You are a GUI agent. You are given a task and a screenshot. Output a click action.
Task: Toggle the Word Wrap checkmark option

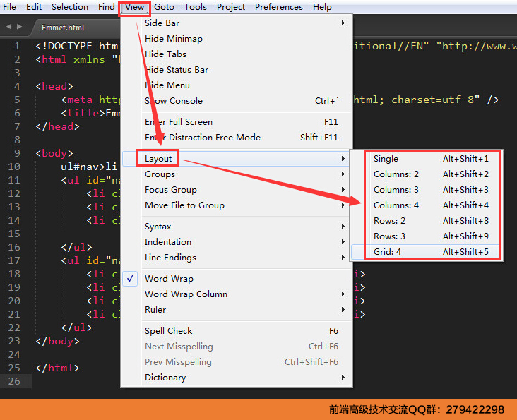coord(237,279)
